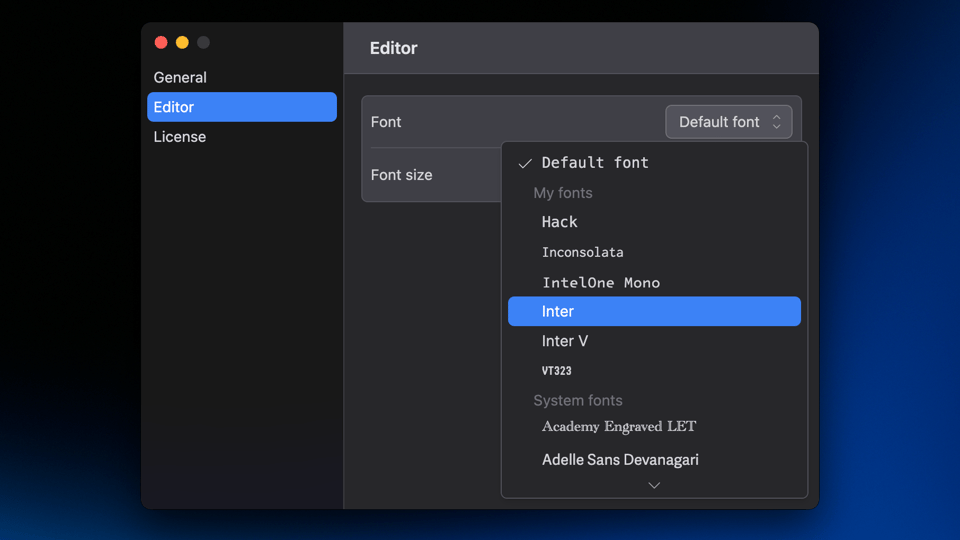Viewport: 960px width, 540px height.
Task: Click the Editor title in header
Action: (394, 48)
